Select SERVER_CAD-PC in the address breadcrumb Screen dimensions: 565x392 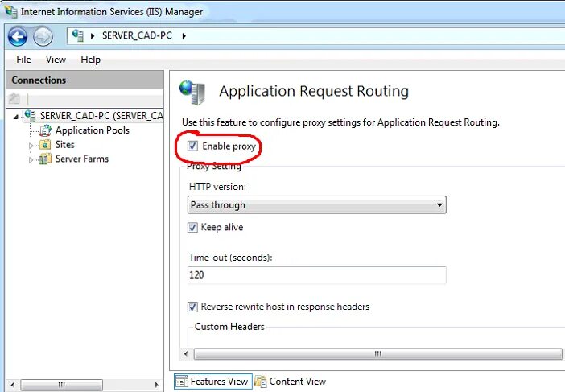coord(137,35)
